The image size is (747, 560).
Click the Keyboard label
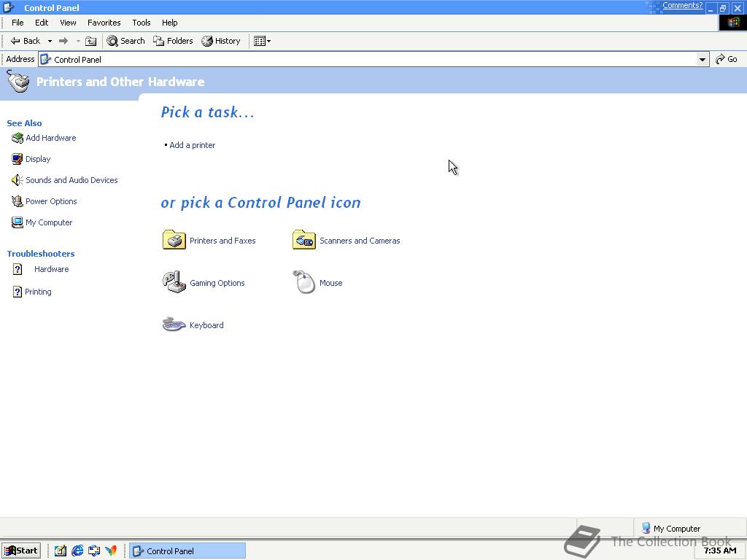[x=206, y=325]
